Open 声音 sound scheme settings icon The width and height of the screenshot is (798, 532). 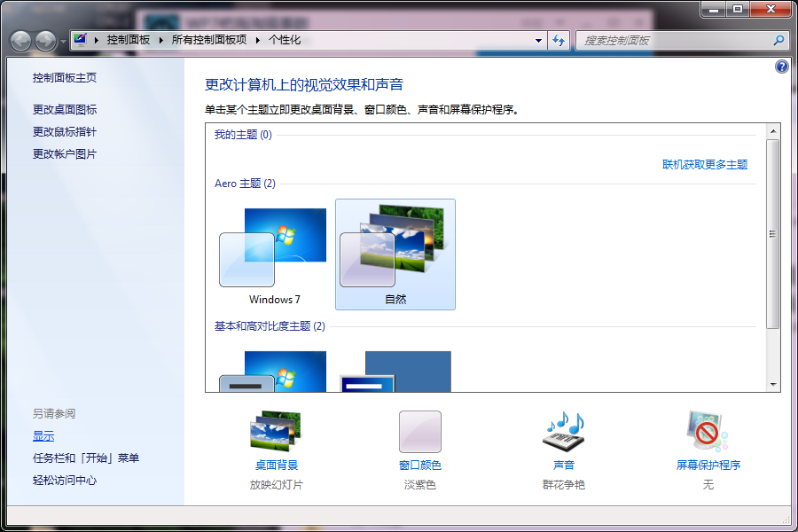(563, 431)
